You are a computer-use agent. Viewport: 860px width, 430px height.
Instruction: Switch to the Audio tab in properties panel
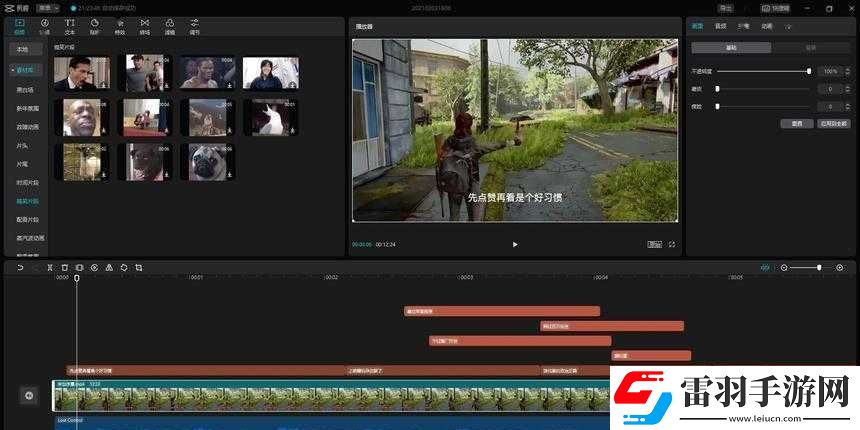(x=720, y=26)
